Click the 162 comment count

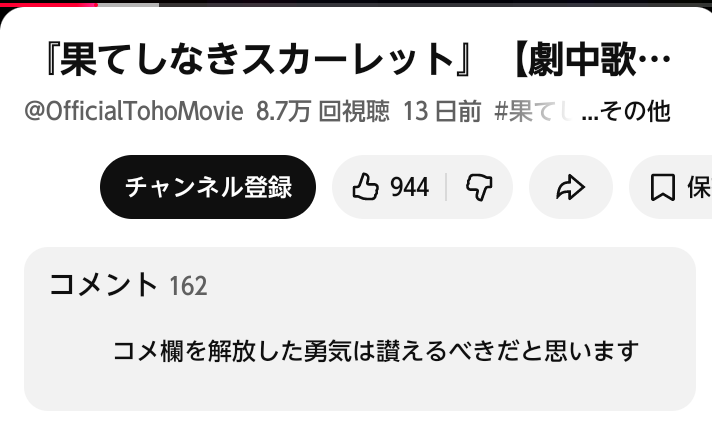(188, 286)
